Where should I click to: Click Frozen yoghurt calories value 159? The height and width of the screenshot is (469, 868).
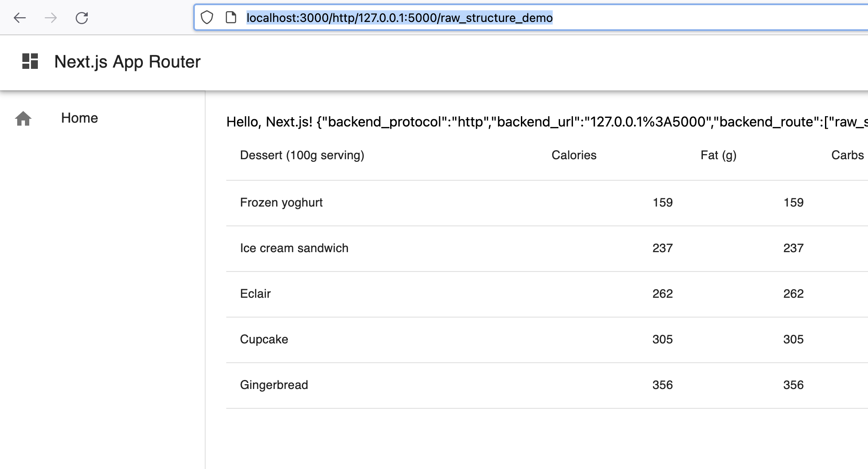tap(663, 203)
